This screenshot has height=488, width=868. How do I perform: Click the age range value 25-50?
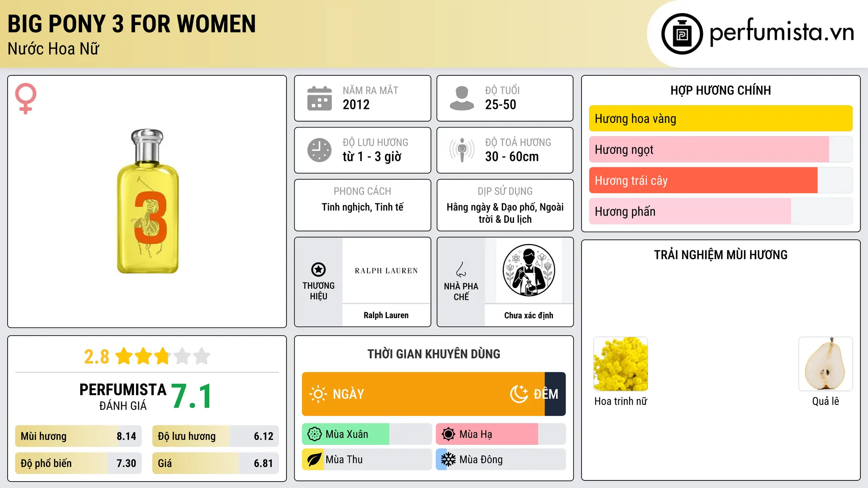pyautogui.click(x=501, y=105)
